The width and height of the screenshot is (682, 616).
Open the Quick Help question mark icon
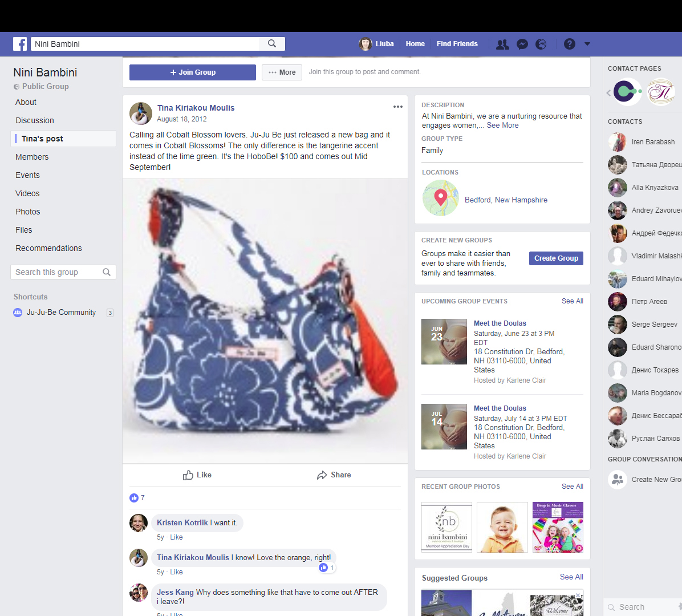(x=569, y=44)
